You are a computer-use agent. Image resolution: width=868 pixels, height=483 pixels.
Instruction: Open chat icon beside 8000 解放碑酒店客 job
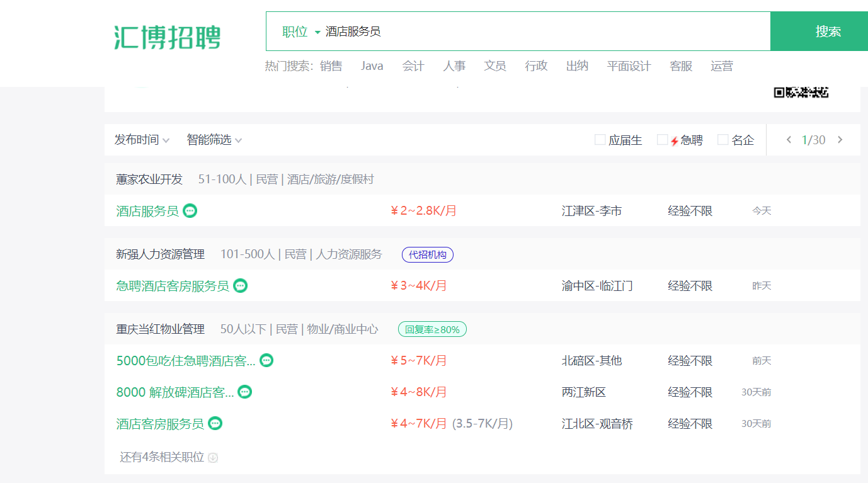[245, 392]
